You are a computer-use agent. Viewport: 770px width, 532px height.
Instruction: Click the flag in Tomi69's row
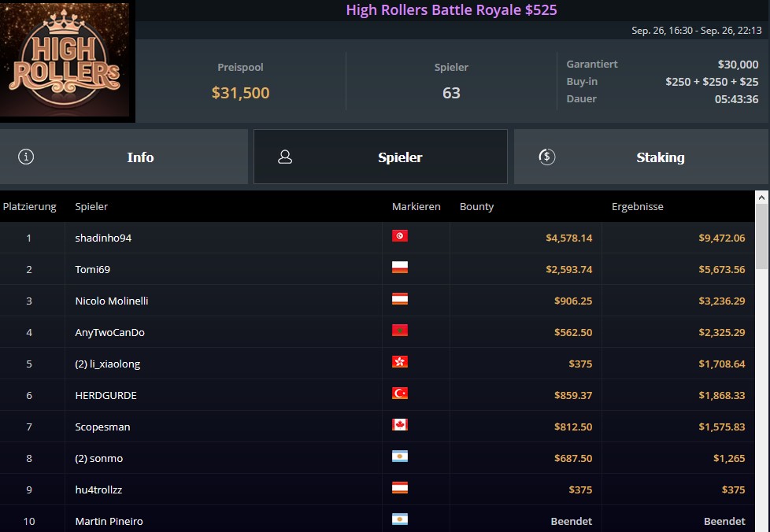(400, 268)
